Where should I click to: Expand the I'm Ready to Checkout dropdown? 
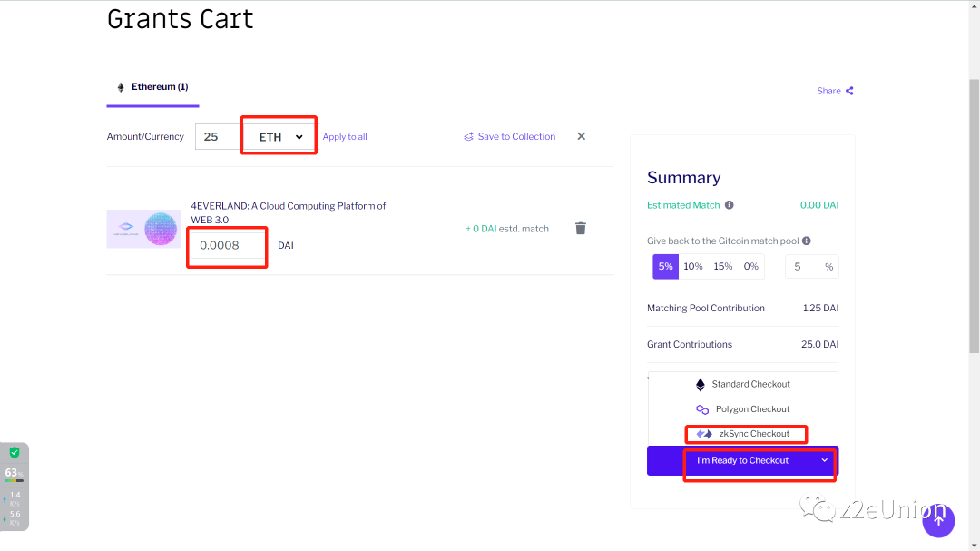pos(824,460)
